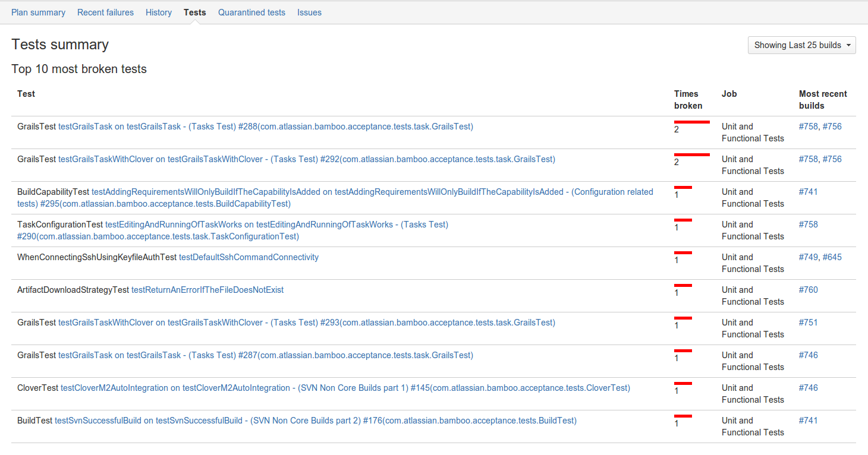Viewport: 868px width, 455px height.
Task: Open build #756 in testGrailsTask #288 row
Action: (x=832, y=127)
